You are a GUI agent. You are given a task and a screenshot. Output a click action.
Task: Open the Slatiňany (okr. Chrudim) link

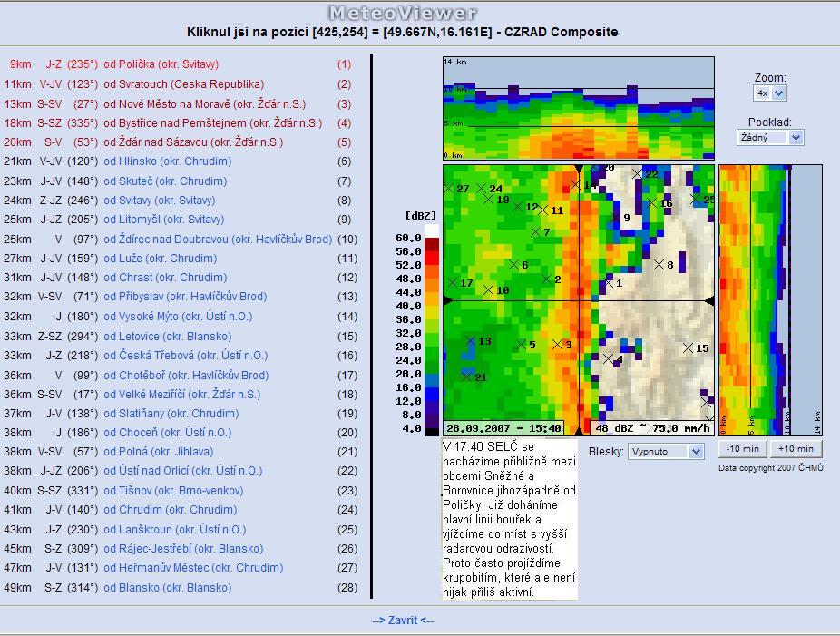tap(171, 414)
